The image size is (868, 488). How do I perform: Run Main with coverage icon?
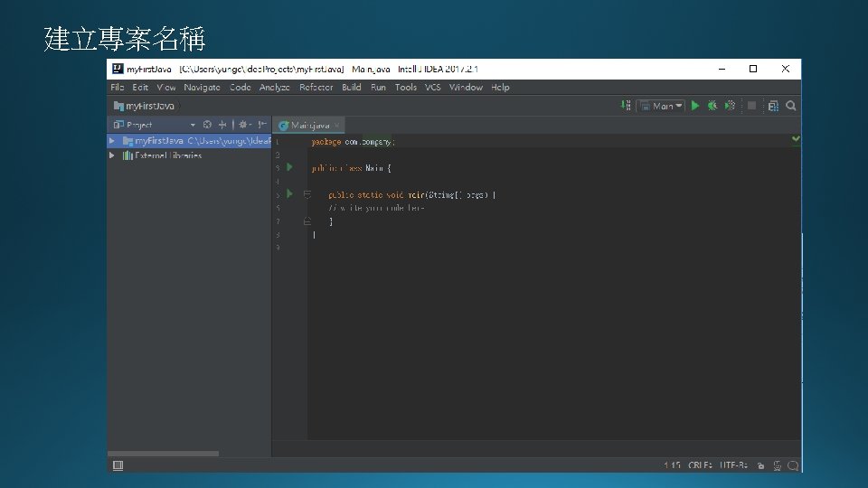(x=730, y=106)
